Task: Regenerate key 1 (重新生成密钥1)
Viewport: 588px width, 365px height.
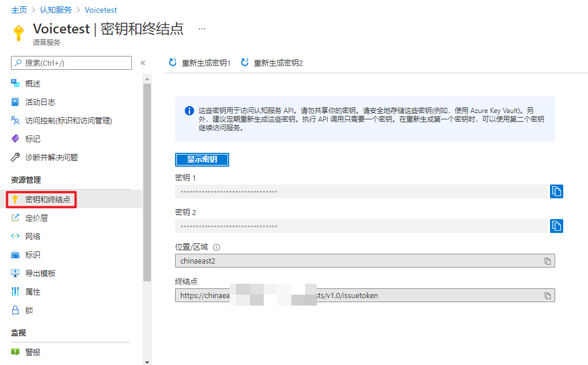Action: point(199,63)
